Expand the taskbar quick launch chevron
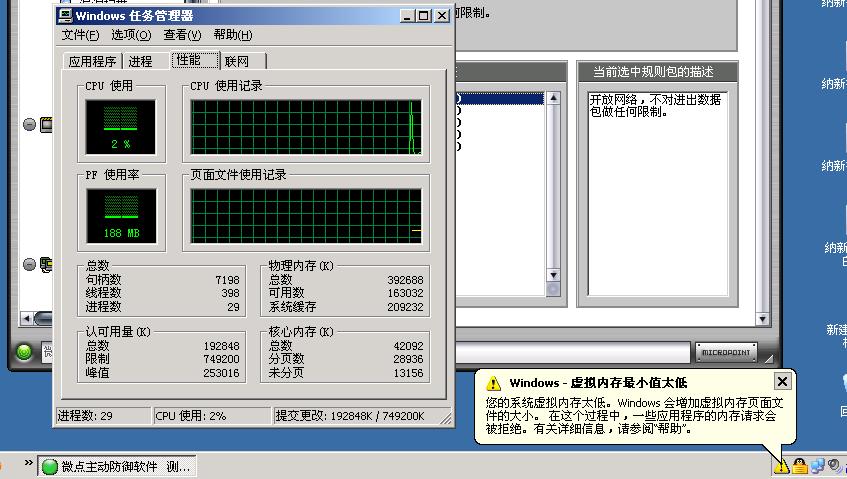Viewport: 847px width, 479px height. pos(29,463)
